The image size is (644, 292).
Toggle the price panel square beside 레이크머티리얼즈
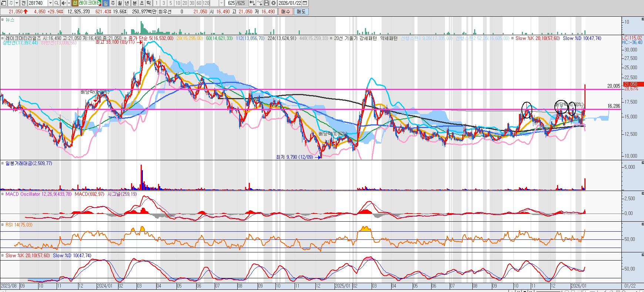3,38
